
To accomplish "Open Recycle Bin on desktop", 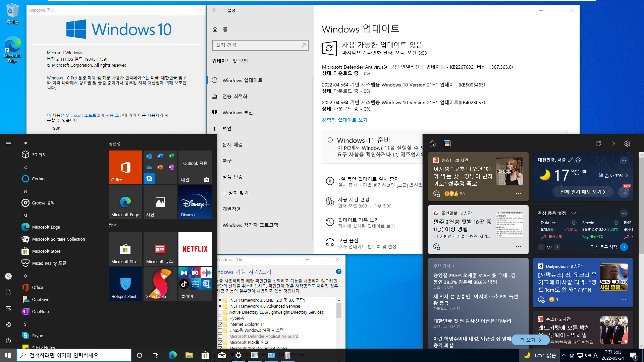I will coord(13,14).
